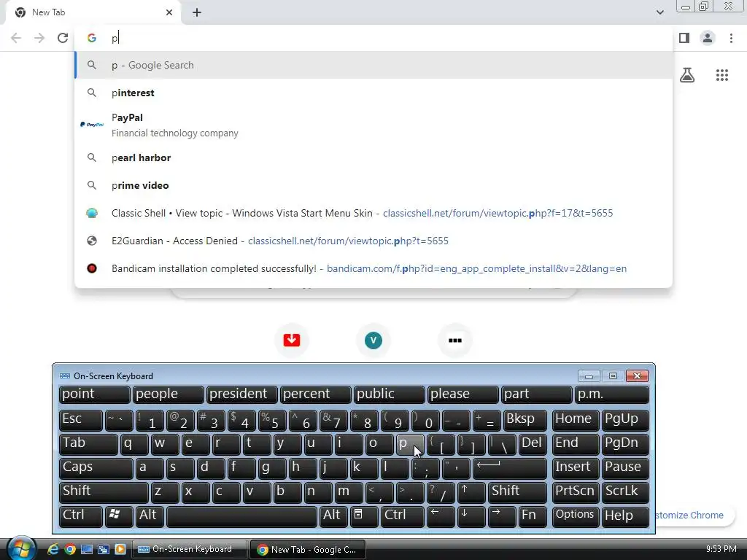747x560 pixels.
Task: Click the right arrow key
Action: tap(502, 517)
